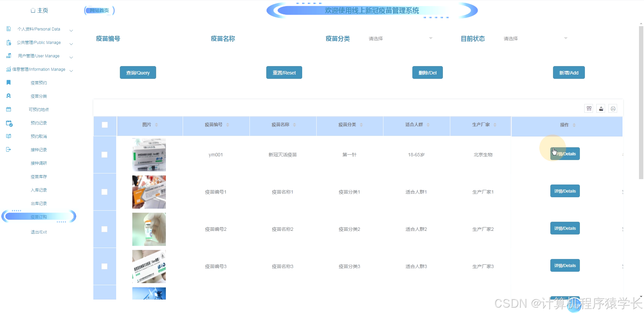Select the Personal Data document icon in sidebar
This screenshot has width=644, height=314.
click(8, 29)
